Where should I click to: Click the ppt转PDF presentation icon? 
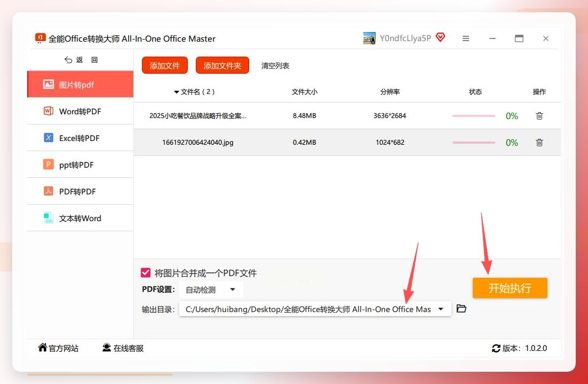click(49, 164)
